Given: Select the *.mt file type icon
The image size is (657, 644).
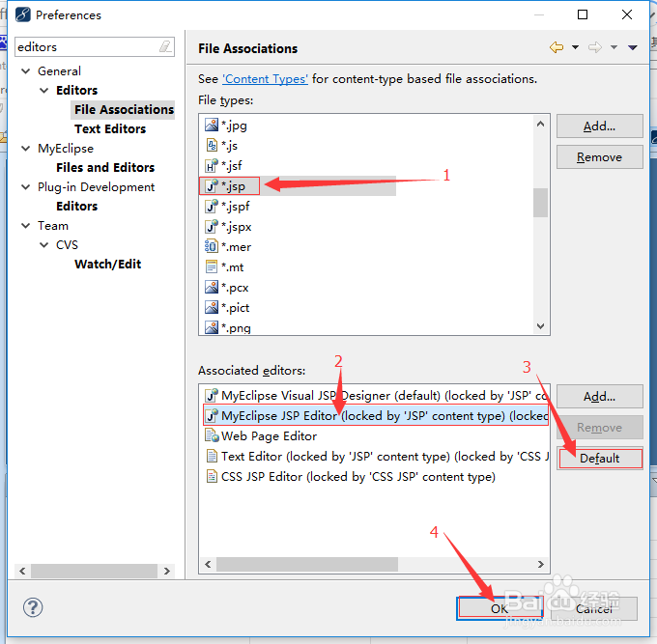Looking at the screenshot, I should point(212,266).
